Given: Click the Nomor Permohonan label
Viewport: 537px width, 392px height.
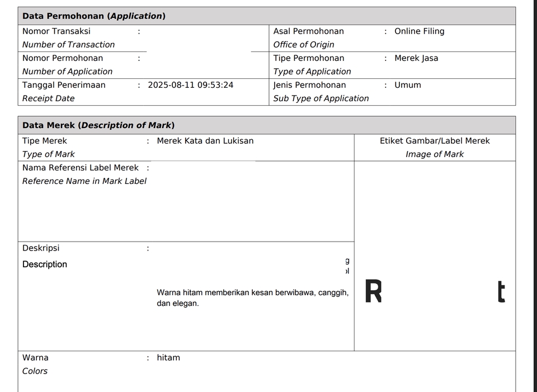Looking at the screenshot, I should coord(63,58).
